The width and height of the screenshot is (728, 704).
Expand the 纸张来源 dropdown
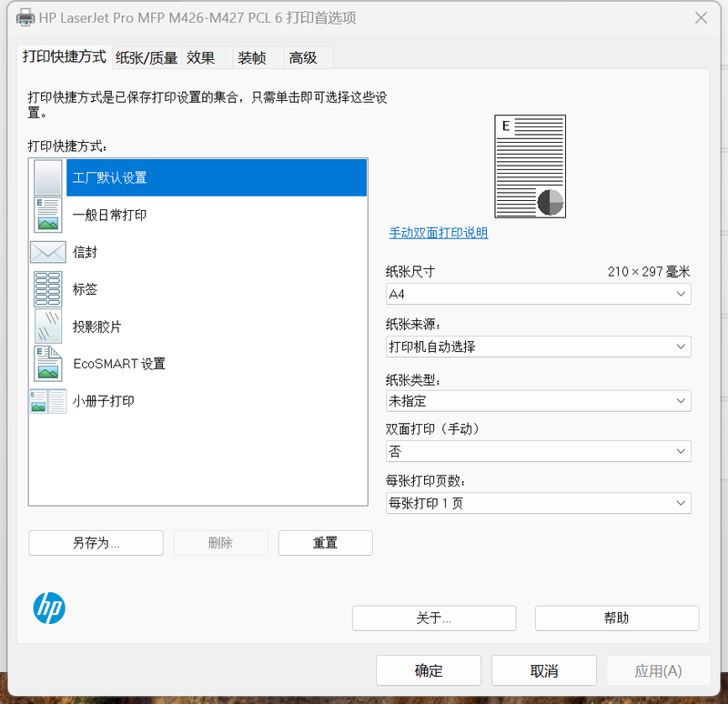[x=538, y=347]
